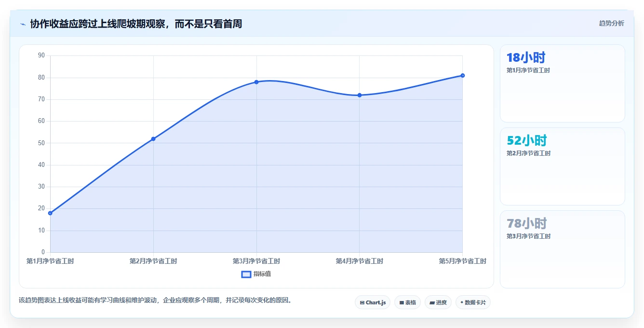Select the 数据卡片 tag
Image resolution: width=644 pixels, height=328 pixels.
pyautogui.click(x=473, y=302)
